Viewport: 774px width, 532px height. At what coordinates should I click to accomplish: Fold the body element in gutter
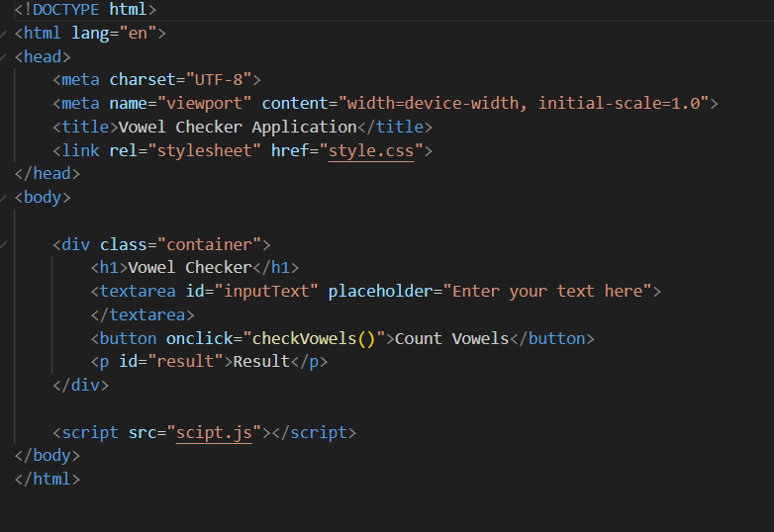click(x=5, y=197)
